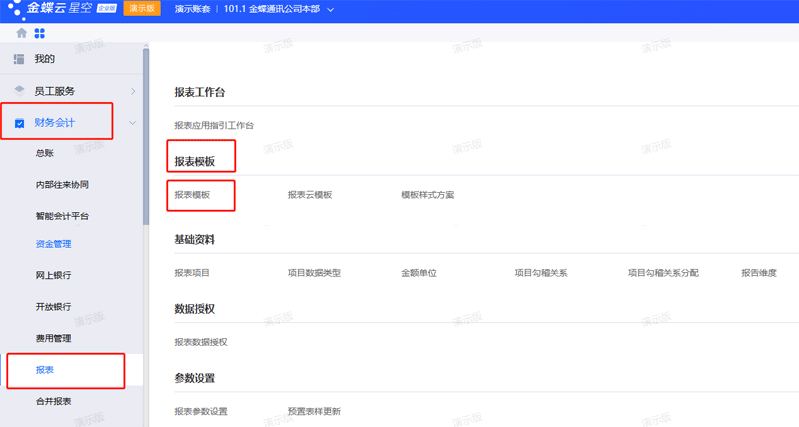
Task: Open 项目勾稽关系分配 link
Action: [x=663, y=273]
